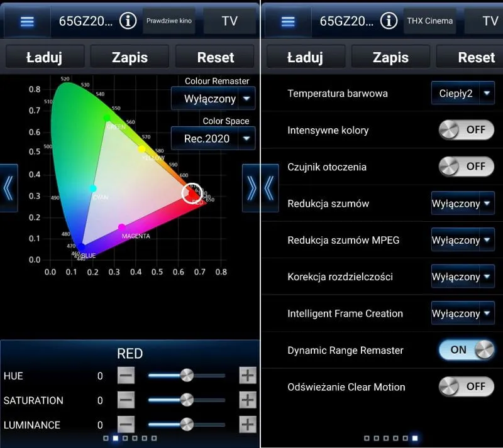Screen dimensions: 503x448
Task: Open the Redukcja szumów dropdown
Action: pos(463,204)
